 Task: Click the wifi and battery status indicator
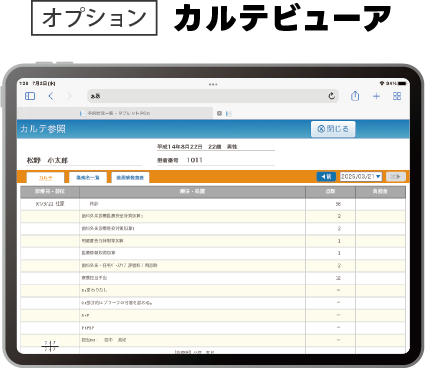click(x=393, y=83)
